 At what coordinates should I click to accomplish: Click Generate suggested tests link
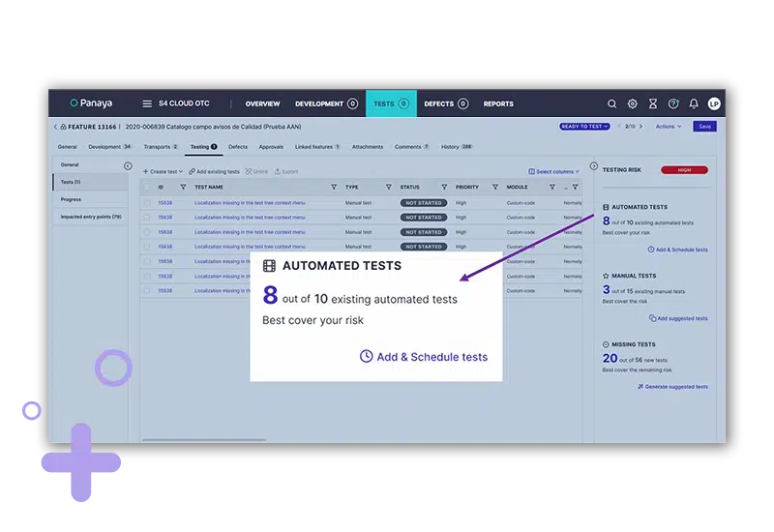click(x=672, y=386)
